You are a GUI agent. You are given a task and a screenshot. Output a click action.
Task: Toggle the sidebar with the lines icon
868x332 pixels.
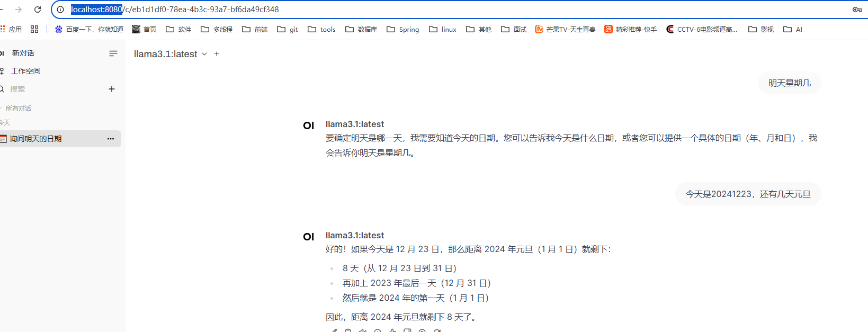pos(113,53)
